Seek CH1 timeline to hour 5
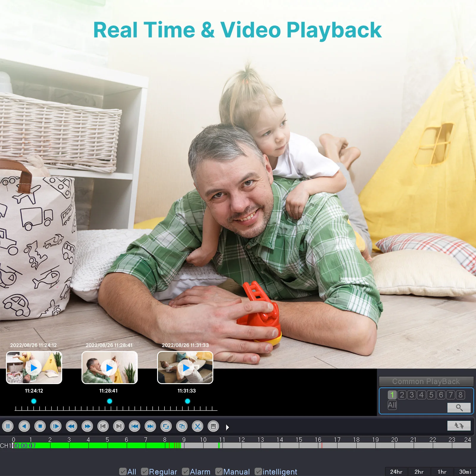Image resolution: width=476 pixels, height=476 pixels. point(108,446)
